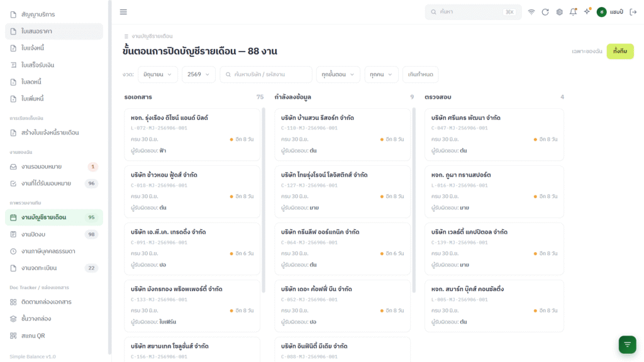Expand the มิถุนายน month dropdown
The image size is (644, 362).
pos(157,74)
